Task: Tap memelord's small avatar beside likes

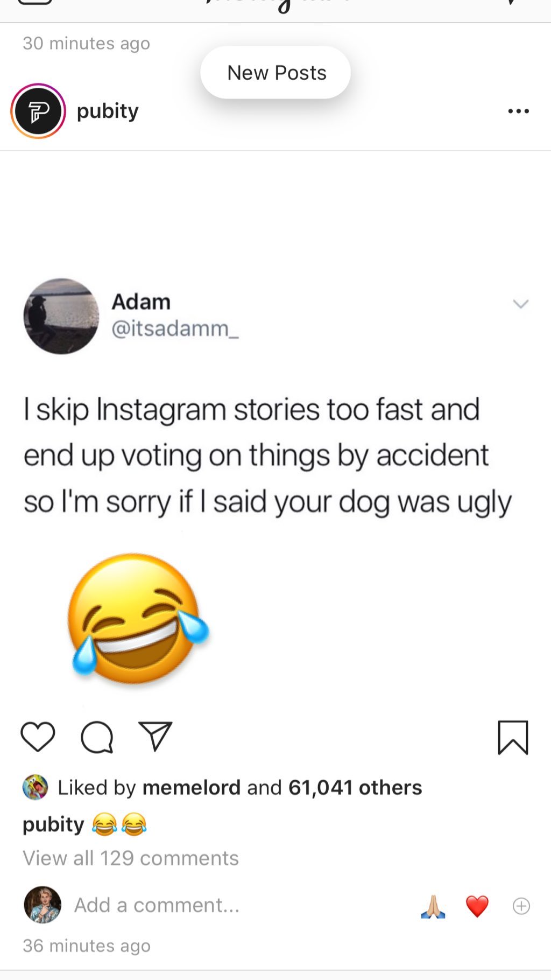Action: [35, 787]
